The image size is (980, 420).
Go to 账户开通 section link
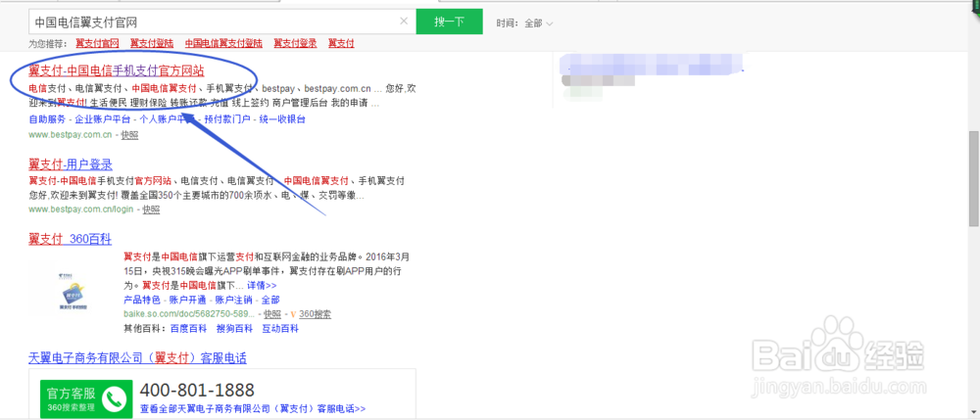188,300
